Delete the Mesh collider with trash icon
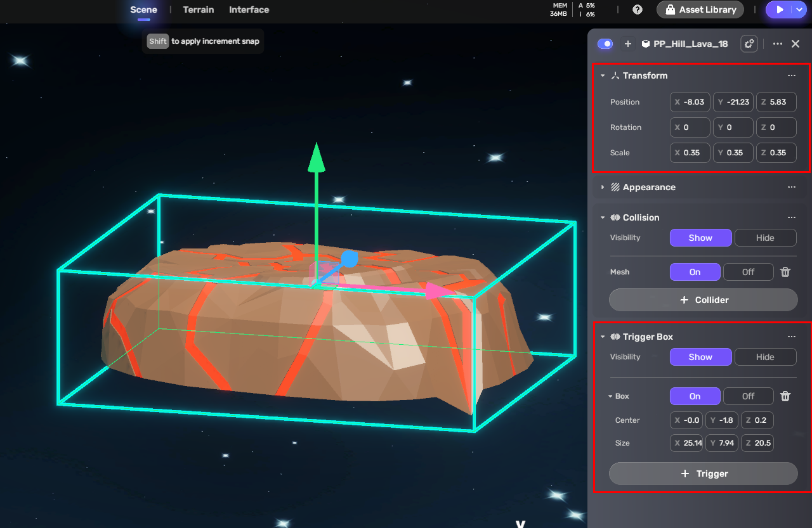This screenshot has width=812, height=528. [785, 272]
